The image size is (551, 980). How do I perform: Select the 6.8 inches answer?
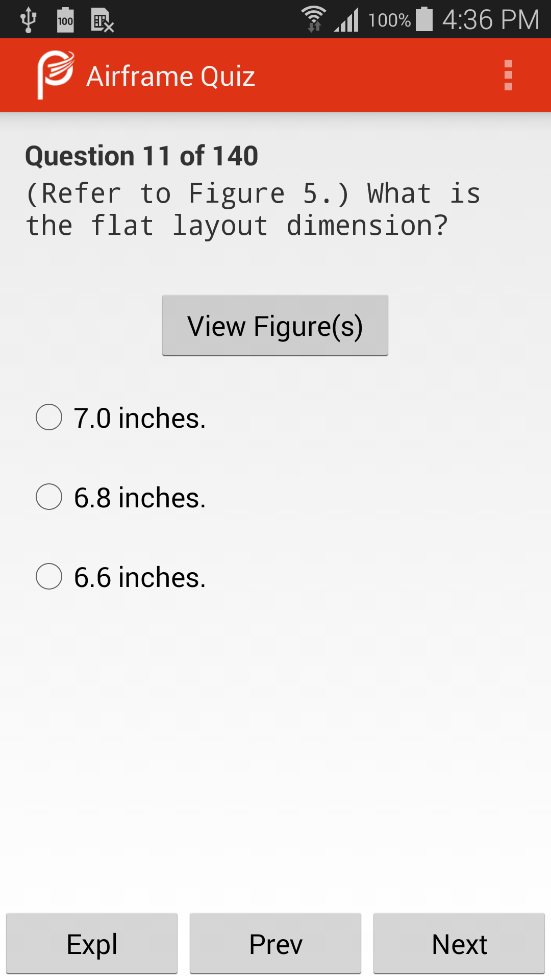coord(121,497)
